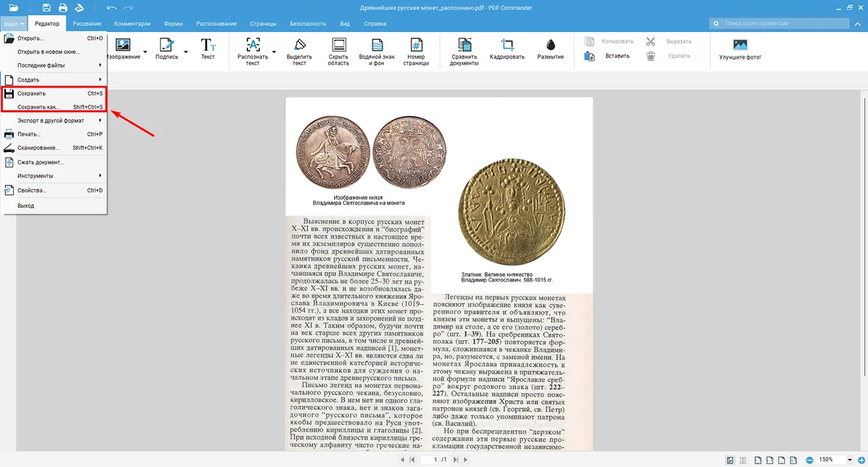Screen dimensions: 868x467
Task: Expand the Последние файлы submenu
Action: tap(54, 65)
